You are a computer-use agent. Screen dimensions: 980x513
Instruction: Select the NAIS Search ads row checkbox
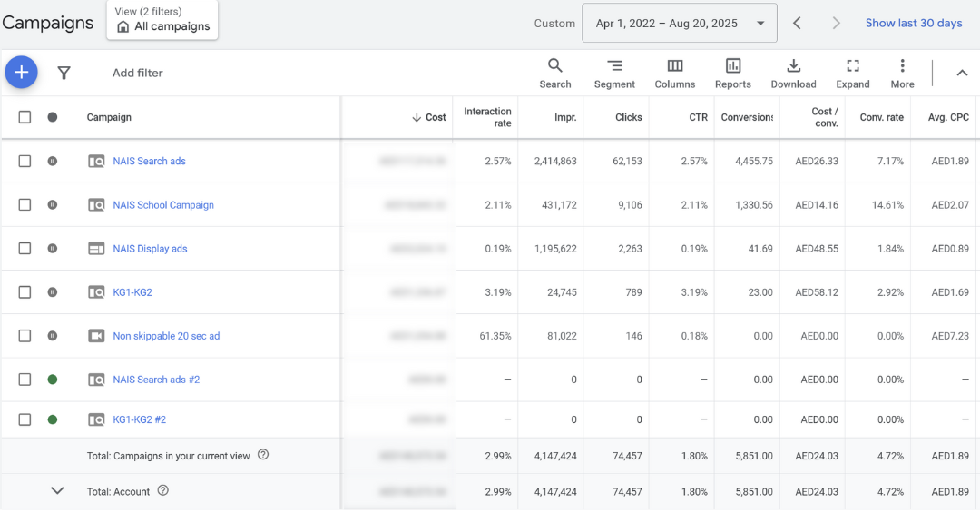click(24, 161)
